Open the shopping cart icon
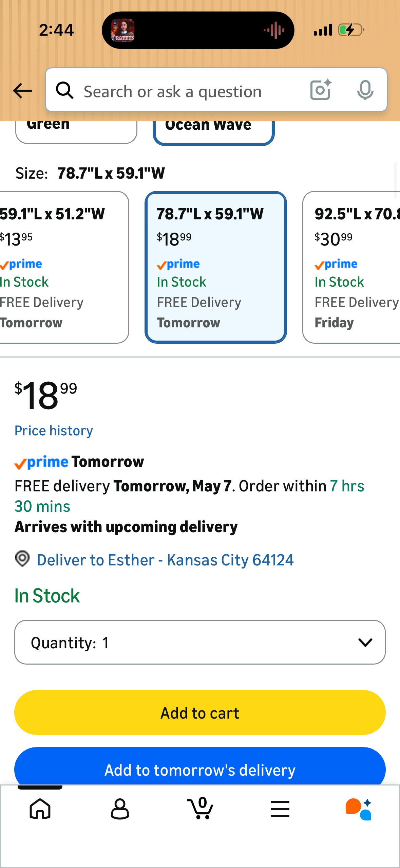 [x=200, y=808]
